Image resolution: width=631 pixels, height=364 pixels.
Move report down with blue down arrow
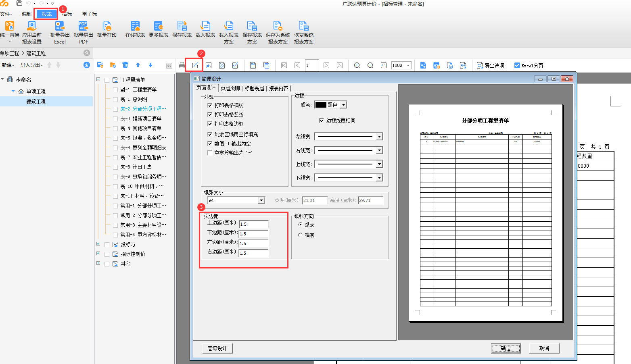[x=150, y=65]
